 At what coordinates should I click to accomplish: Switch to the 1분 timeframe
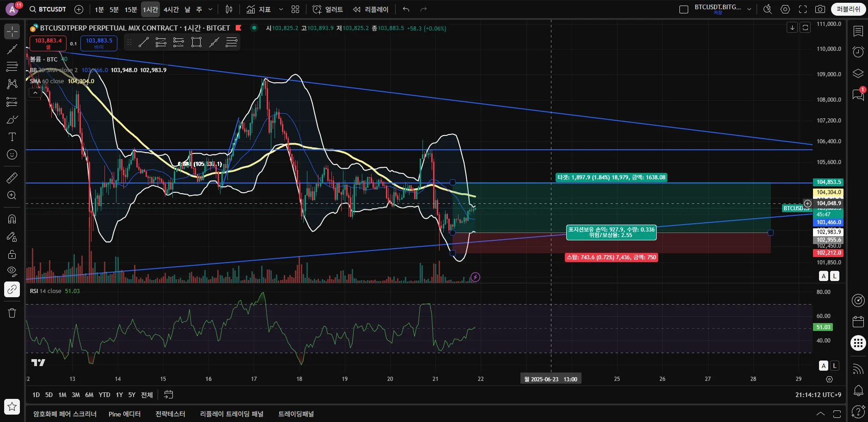click(x=99, y=9)
